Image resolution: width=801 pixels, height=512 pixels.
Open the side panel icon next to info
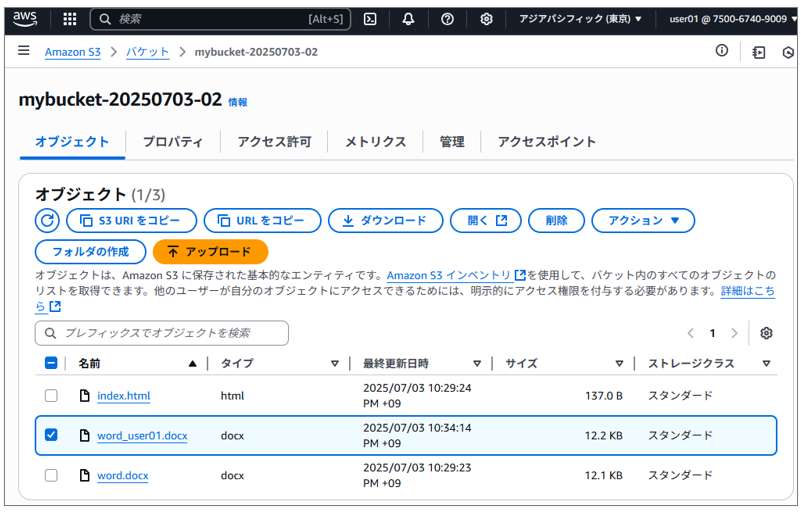(759, 52)
